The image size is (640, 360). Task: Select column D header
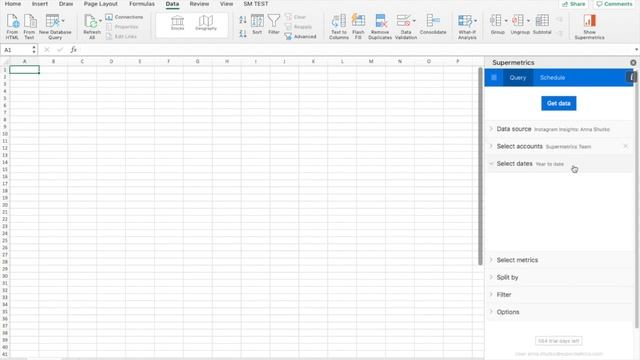(111, 61)
